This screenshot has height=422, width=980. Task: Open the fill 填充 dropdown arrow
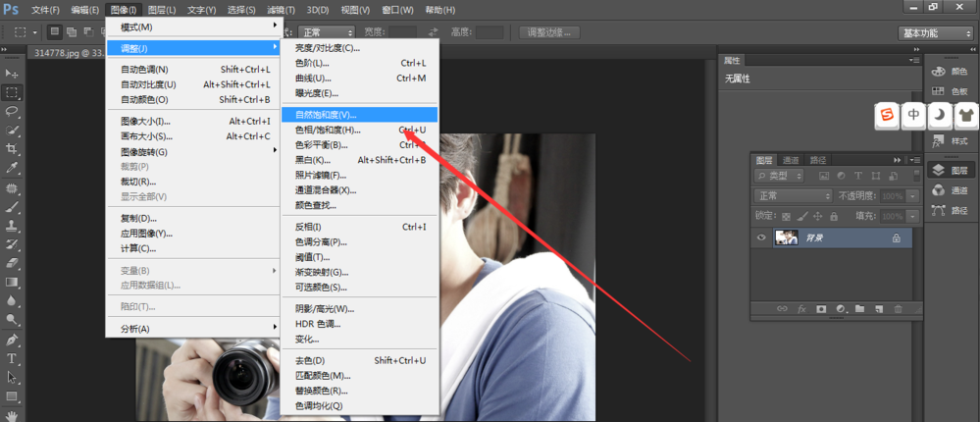pyautogui.click(x=913, y=216)
